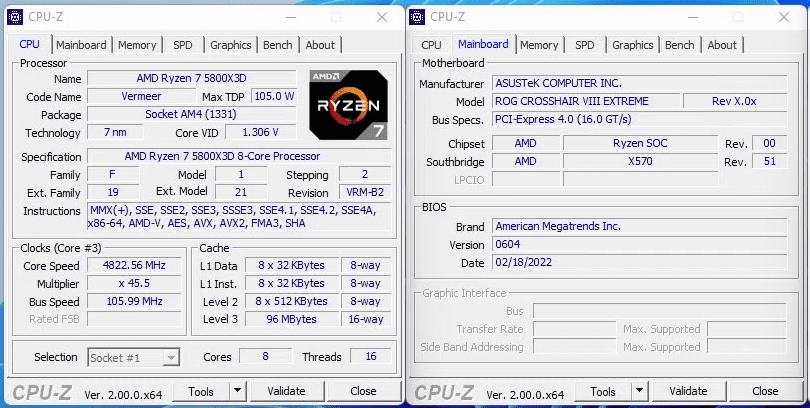Click the ROG CROSSHAIR VIII EXTREME model field
Image resolution: width=810 pixels, height=408 pixels.
point(586,101)
